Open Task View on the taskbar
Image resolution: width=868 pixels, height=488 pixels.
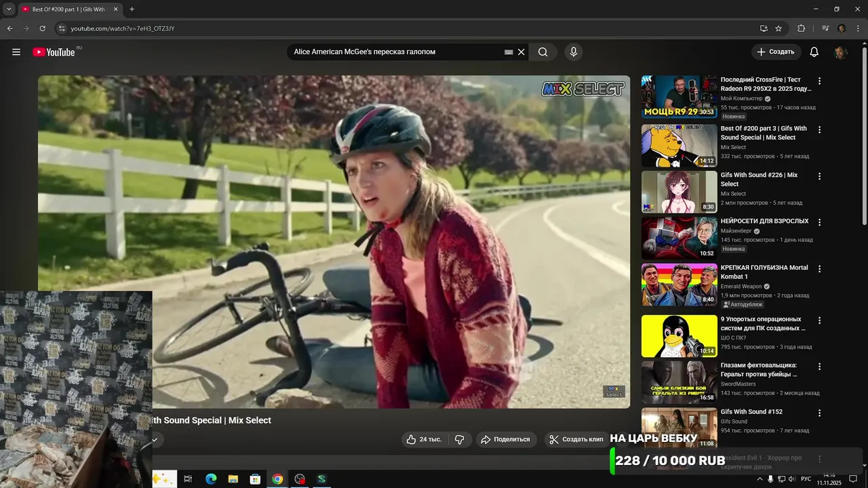(188, 479)
